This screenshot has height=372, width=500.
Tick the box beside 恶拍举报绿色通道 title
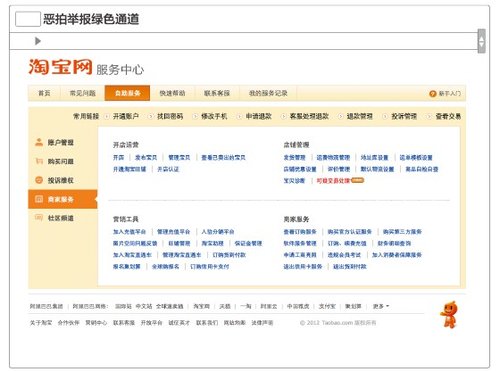(28, 19)
